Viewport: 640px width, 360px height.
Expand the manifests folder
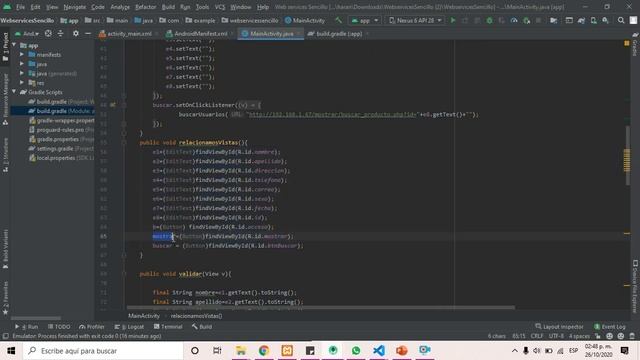[x=22, y=54]
